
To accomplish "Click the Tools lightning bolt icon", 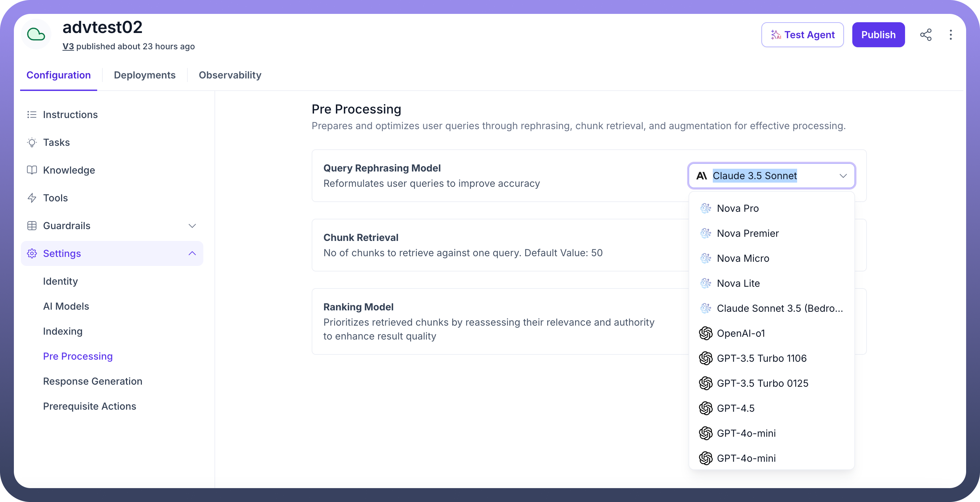I will pyautogui.click(x=32, y=198).
